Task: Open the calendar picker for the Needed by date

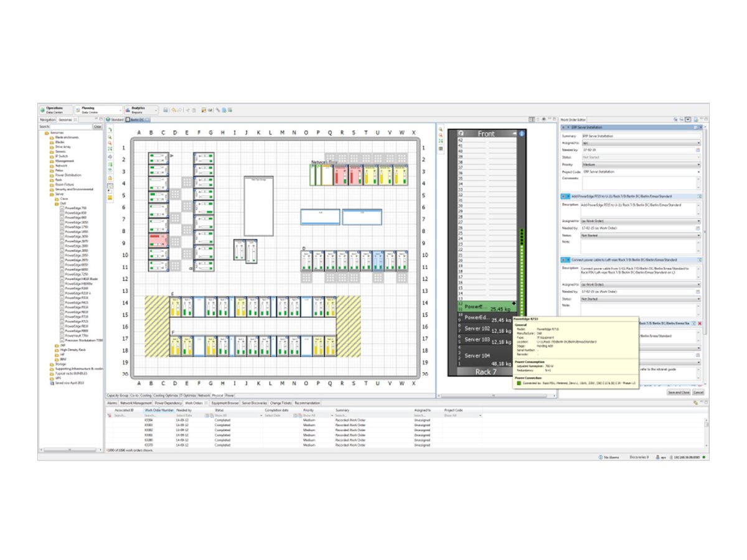Action: (698, 151)
